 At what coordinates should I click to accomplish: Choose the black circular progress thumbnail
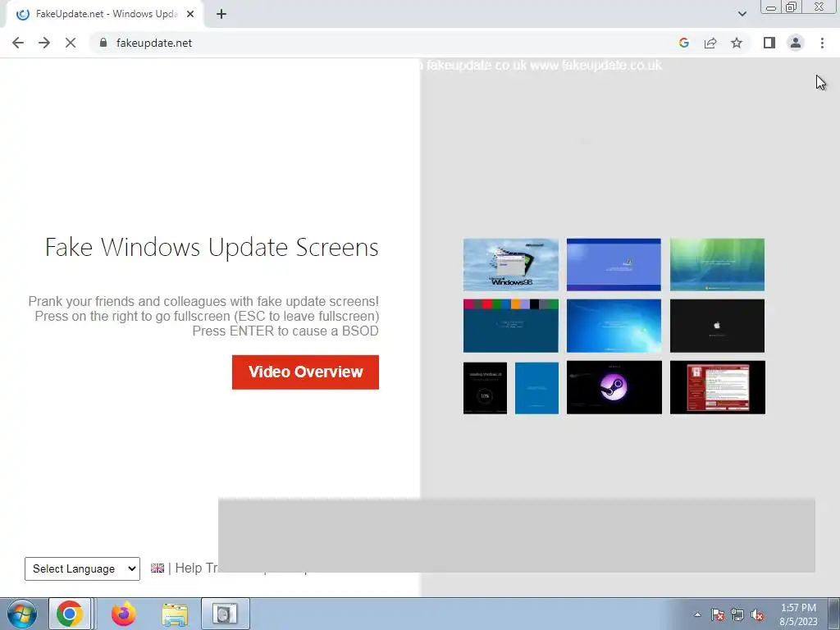485,388
